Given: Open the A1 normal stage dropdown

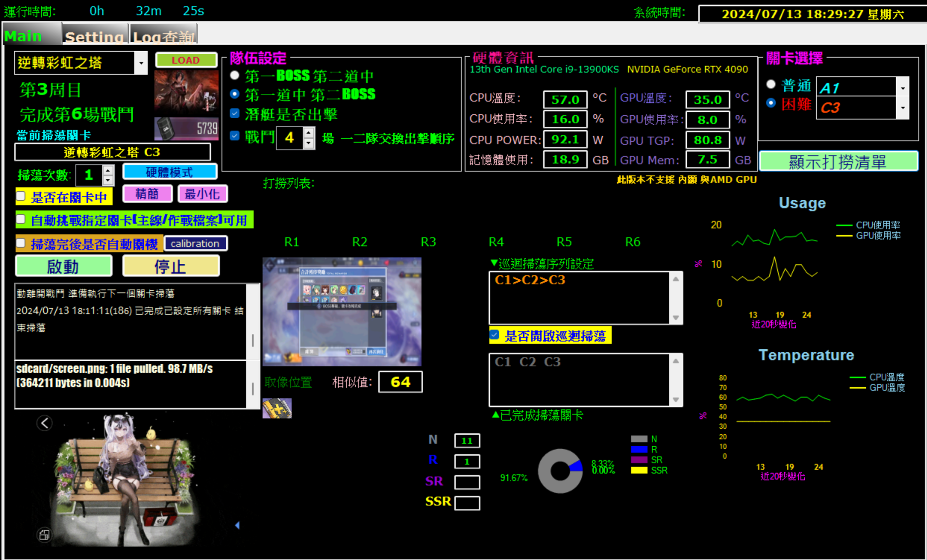Looking at the screenshot, I should (x=903, y=88).
